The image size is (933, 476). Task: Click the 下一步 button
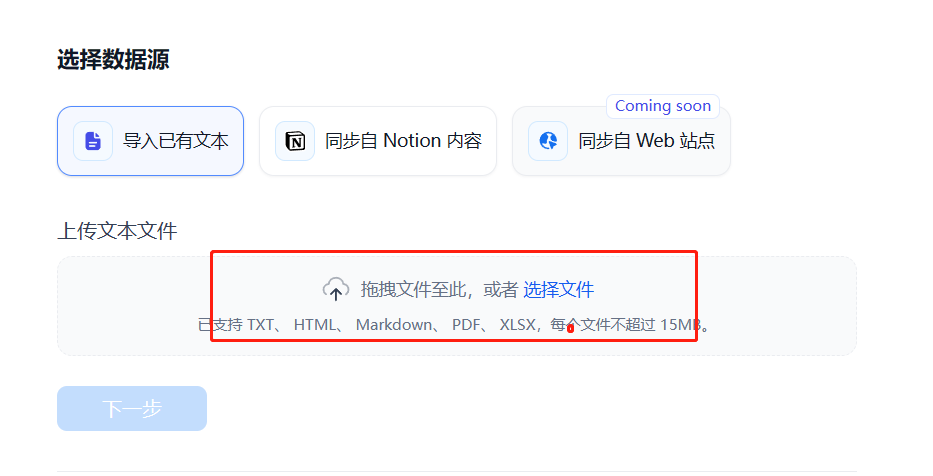tap(132, 409)
